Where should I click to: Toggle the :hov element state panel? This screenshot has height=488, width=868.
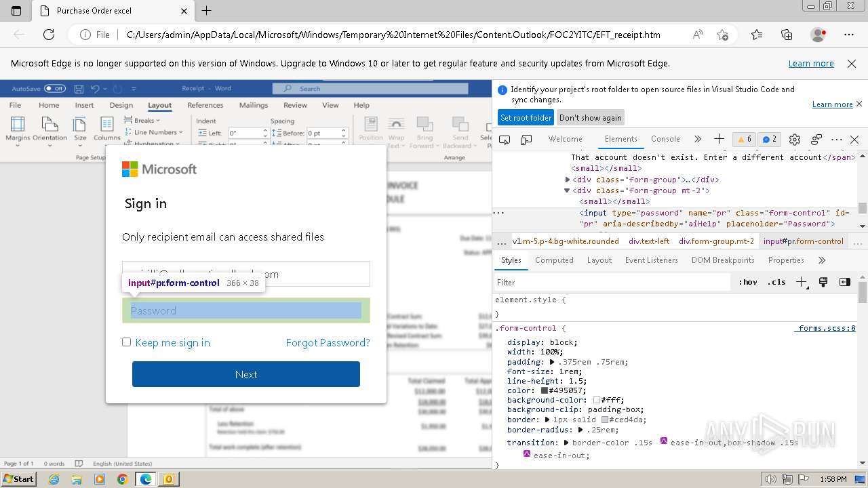[748, 282]
